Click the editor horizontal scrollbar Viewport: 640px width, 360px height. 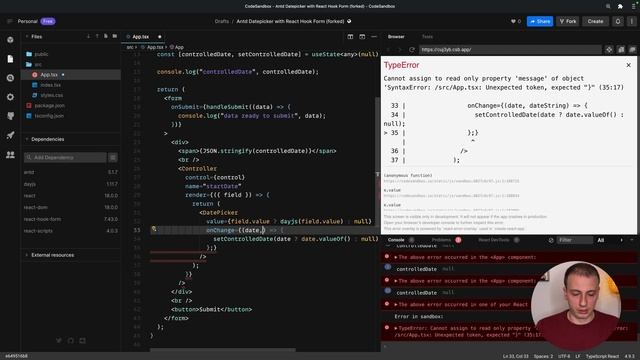coord(223,350)
